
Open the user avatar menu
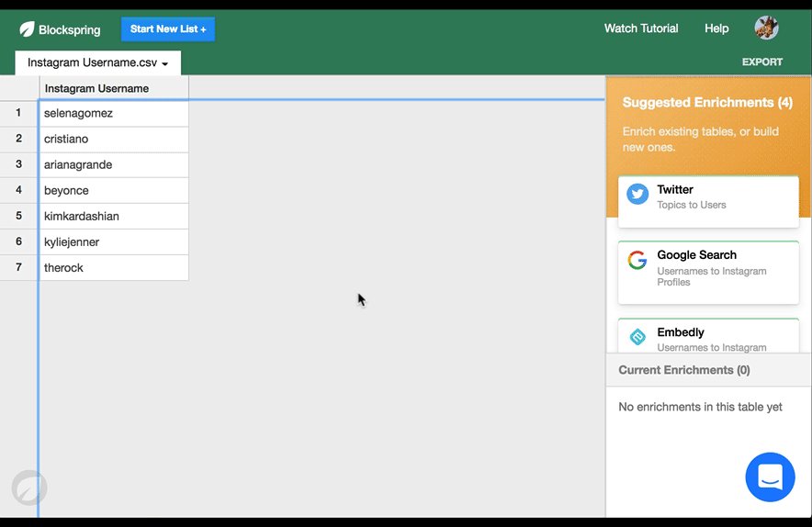point(766,28)
